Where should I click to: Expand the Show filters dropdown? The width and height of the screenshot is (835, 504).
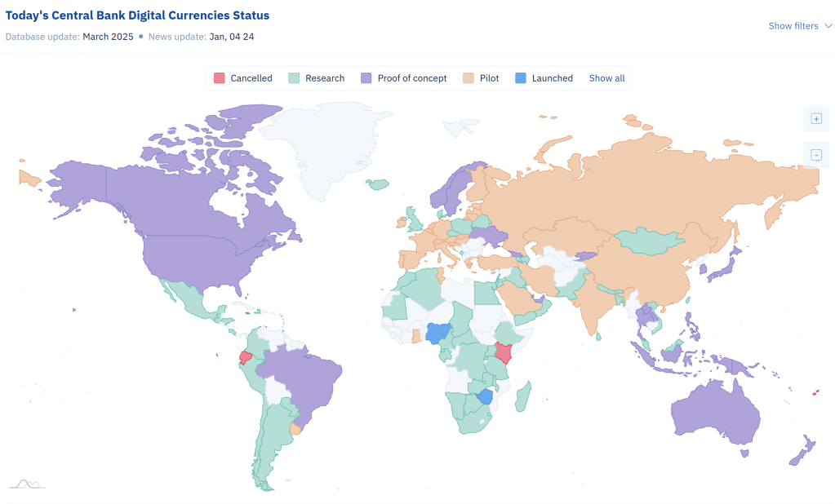(x=800, y=26)
